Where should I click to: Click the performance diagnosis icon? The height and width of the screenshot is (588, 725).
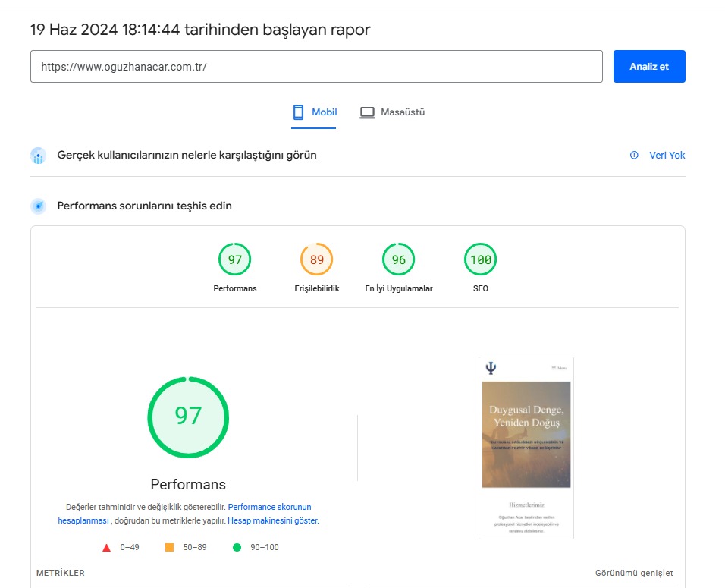tap(39, 206)
